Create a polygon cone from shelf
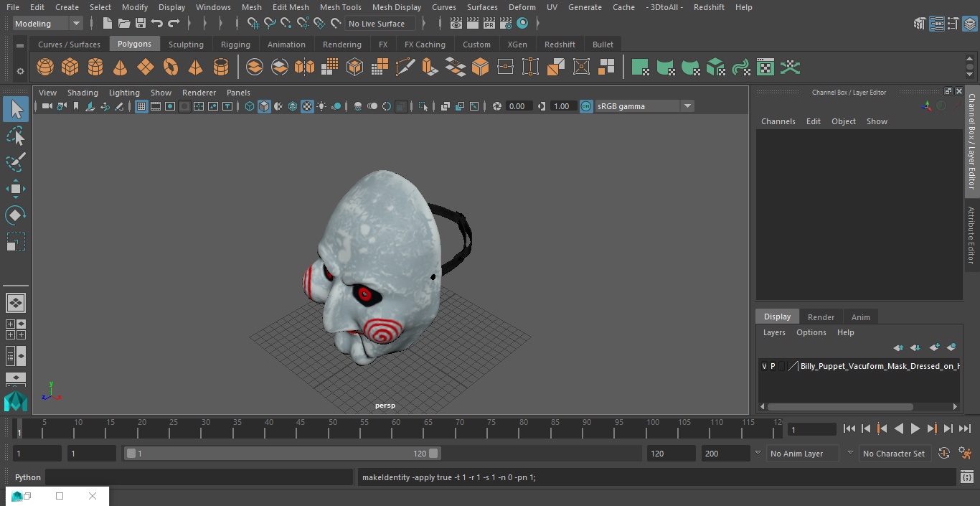This screenshot has height=506, width=980. (121, 67)
